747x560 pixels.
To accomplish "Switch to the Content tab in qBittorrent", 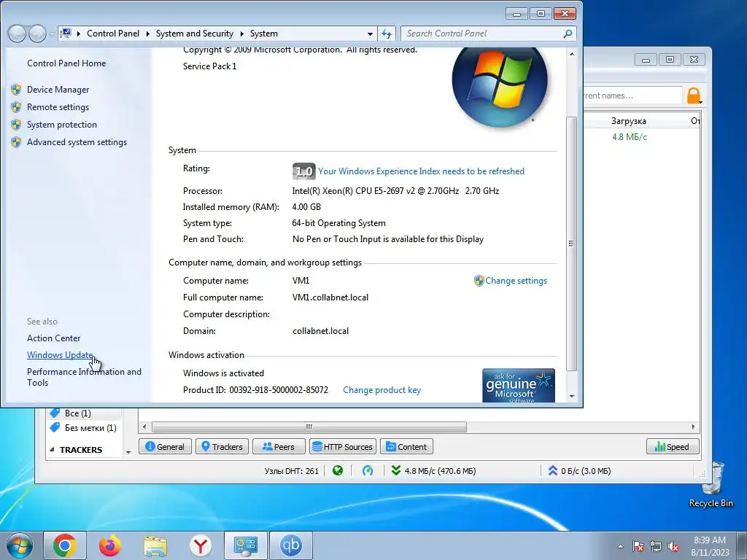I will (x=406, y=447).
